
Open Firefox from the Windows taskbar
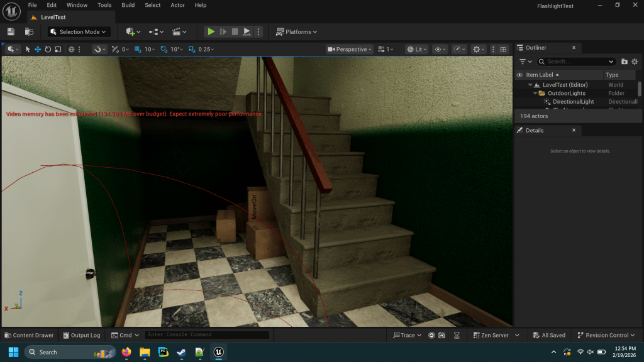126,352
